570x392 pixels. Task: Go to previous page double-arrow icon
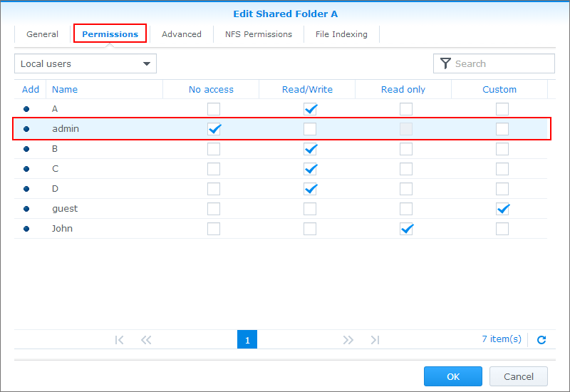click(146, 340)
